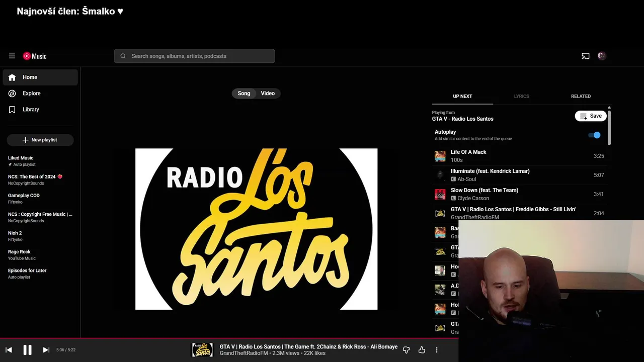Click the Clyde Carson artist name
The width and height of the screenshot is (644, 362).
pyautogui.click(x=473, y=198)
